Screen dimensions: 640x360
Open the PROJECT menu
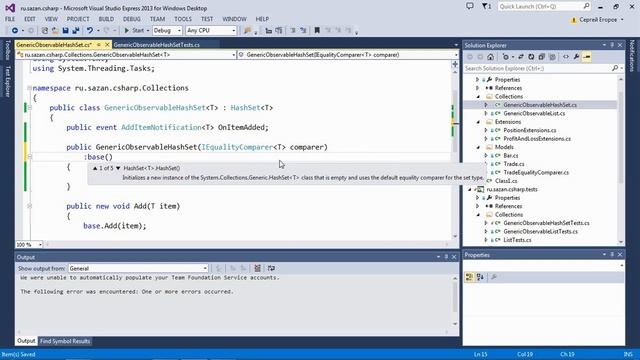click(x=78, y=19)
